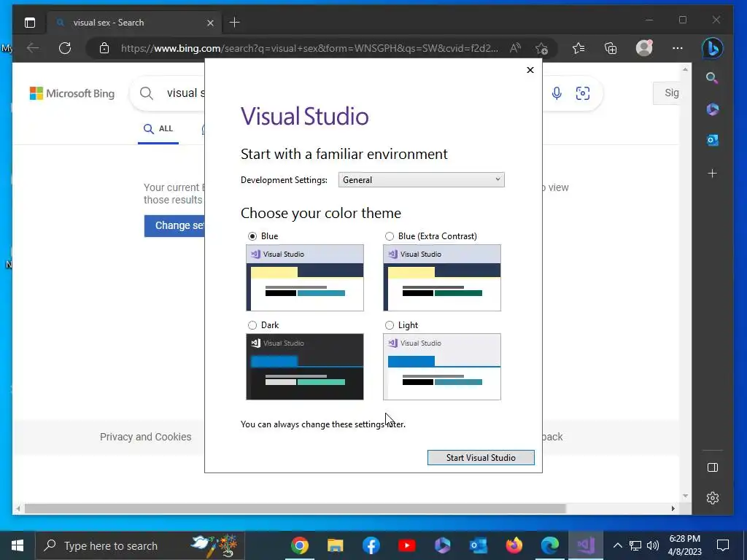This screenshot has height=560, width=747.
Task: Click the Bing visual search camera icon
Action: (x=583, y=93)
